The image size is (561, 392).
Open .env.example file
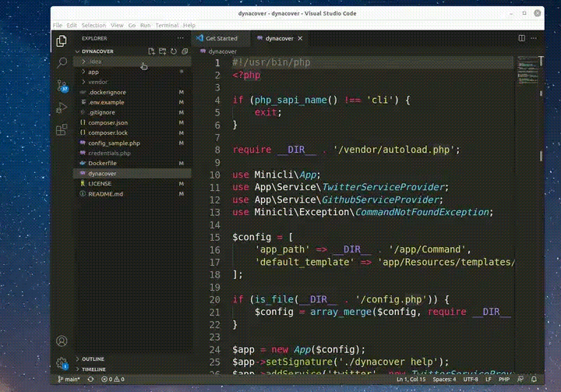pyautogui.click(x=132, y=102)
